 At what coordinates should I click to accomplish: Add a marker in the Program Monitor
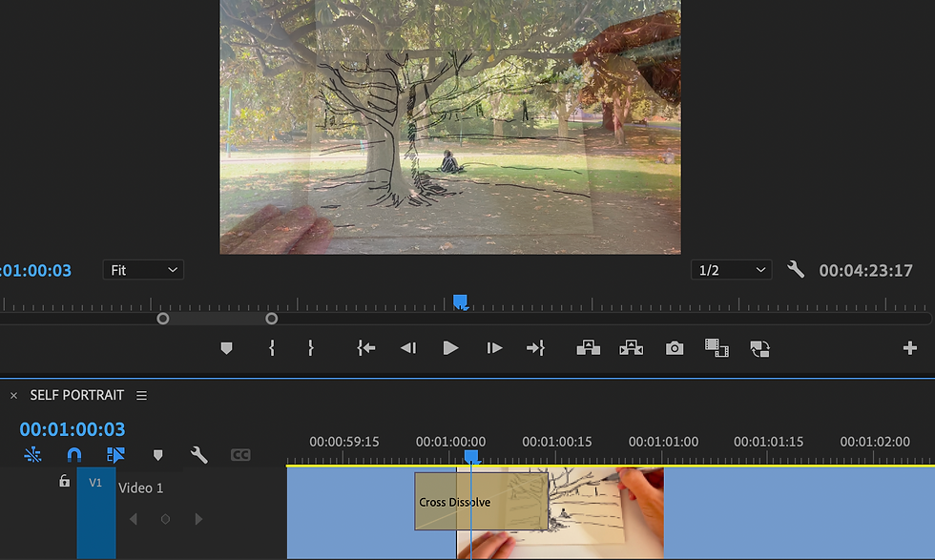tap(226, 348)
